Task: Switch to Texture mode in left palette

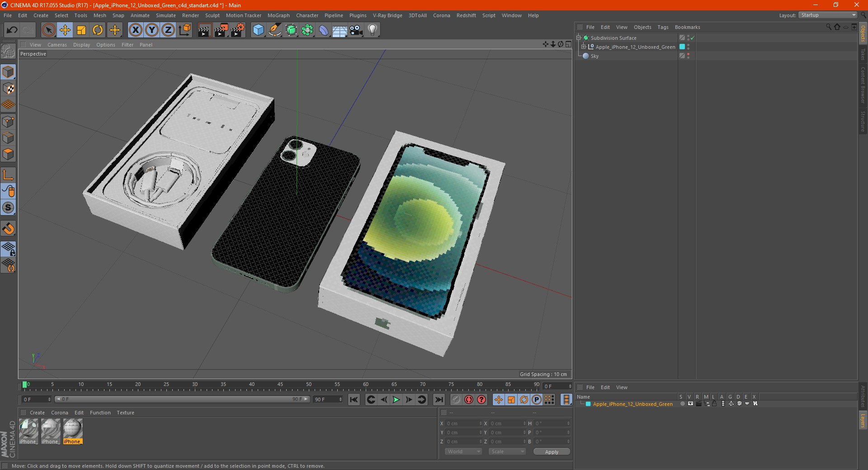Action: (x=8, y=89)
